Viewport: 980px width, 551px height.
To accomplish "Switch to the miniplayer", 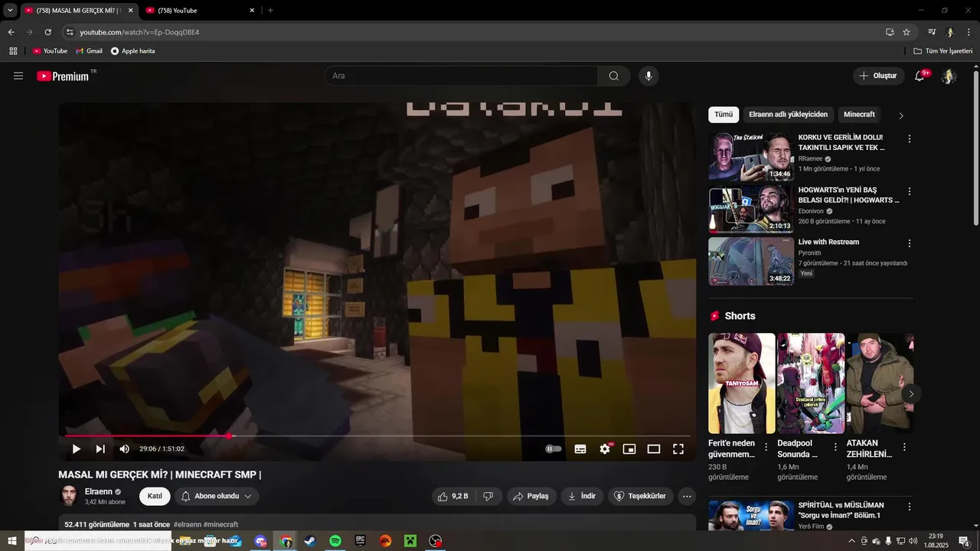I will [x=629, y=449].
